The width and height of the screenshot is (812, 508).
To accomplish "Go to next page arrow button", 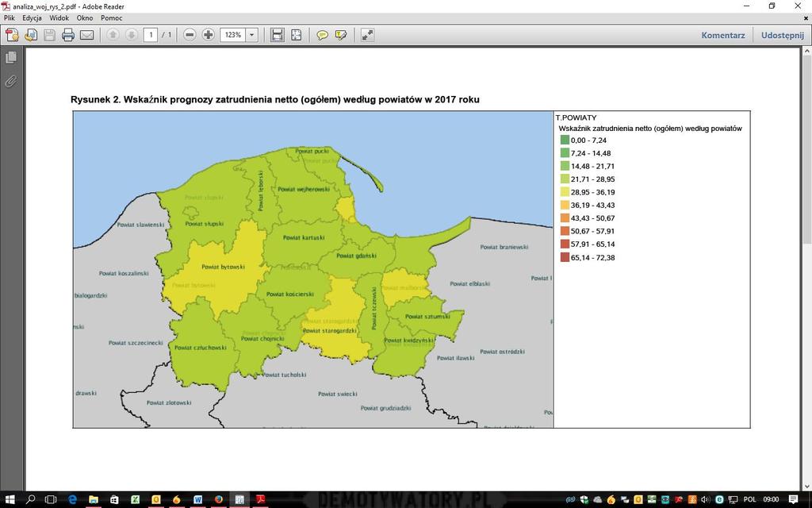I will (132, 35).
